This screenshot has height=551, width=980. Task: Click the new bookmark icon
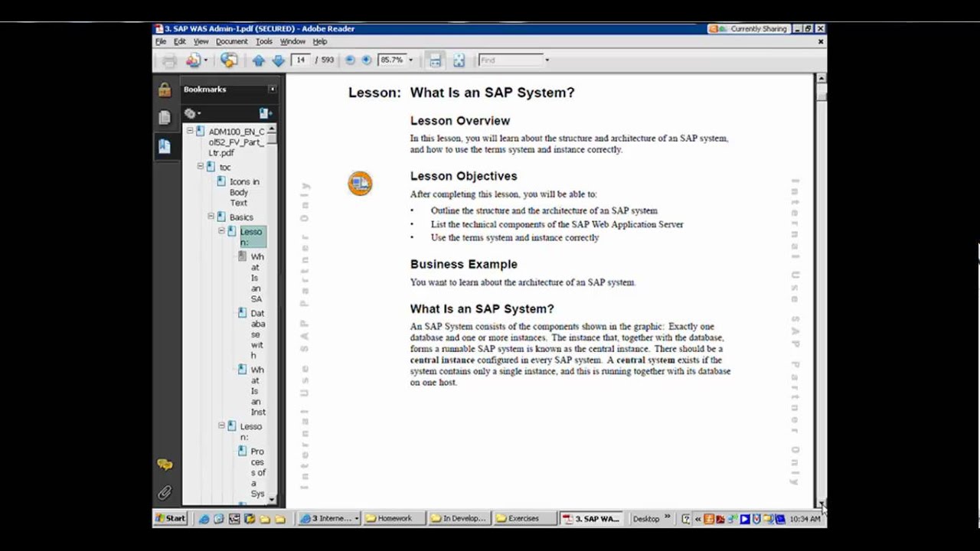point(265,113)
